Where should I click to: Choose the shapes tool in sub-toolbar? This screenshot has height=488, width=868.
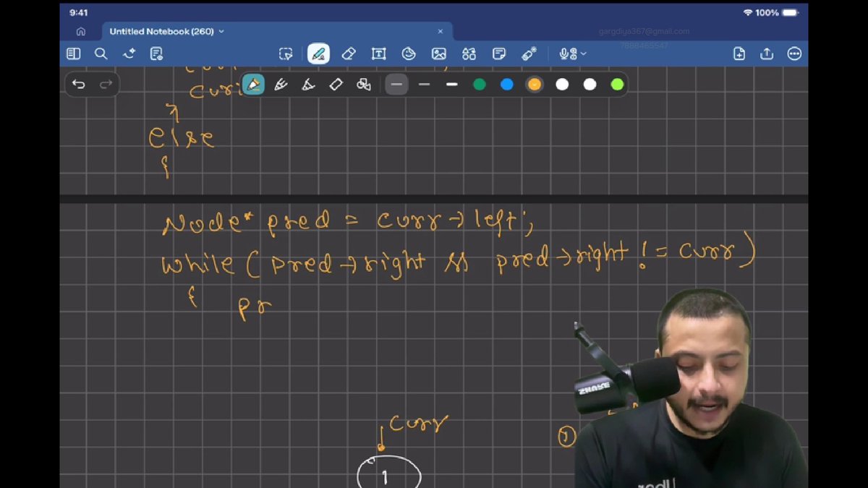[364, 85]
